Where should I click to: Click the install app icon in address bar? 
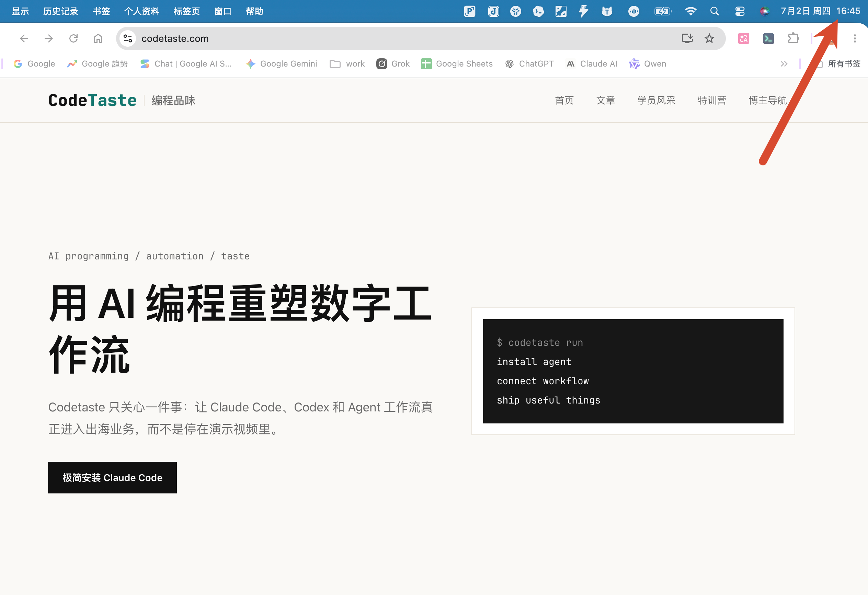pyautogui.click(x=687, y=38)
